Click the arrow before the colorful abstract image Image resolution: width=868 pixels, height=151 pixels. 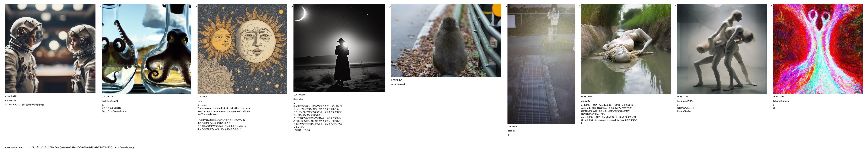pyautogui.click(x=770, y=6)
